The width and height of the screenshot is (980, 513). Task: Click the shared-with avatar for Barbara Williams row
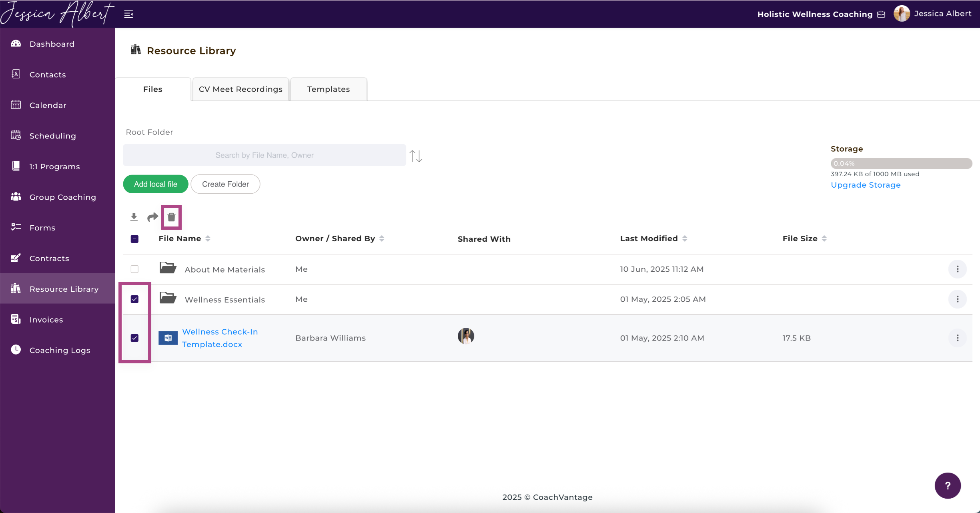(x=466, y=336)
